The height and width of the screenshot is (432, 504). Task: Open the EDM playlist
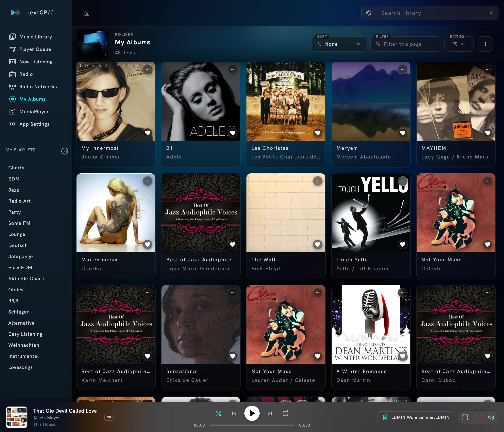click(14, 179)
